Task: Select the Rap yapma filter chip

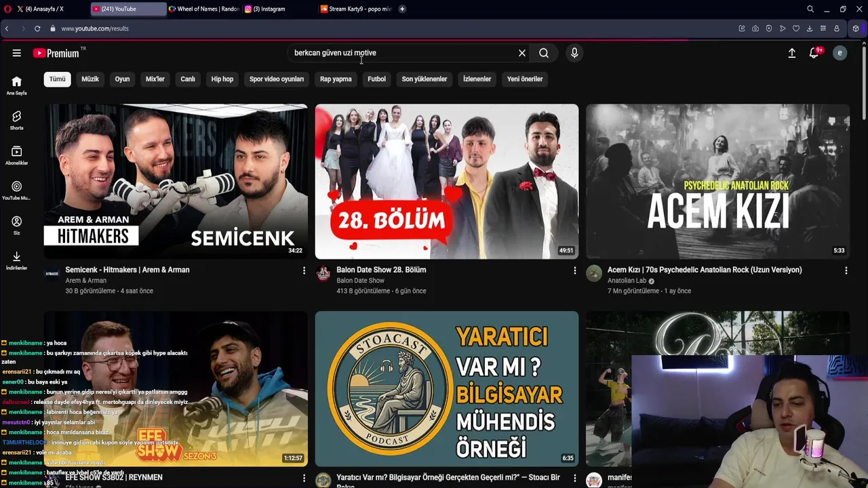Action: coord(336,79)
